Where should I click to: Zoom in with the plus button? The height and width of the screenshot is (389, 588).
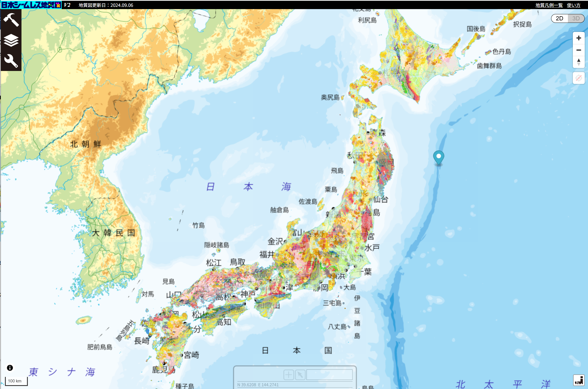pos(579,38)
